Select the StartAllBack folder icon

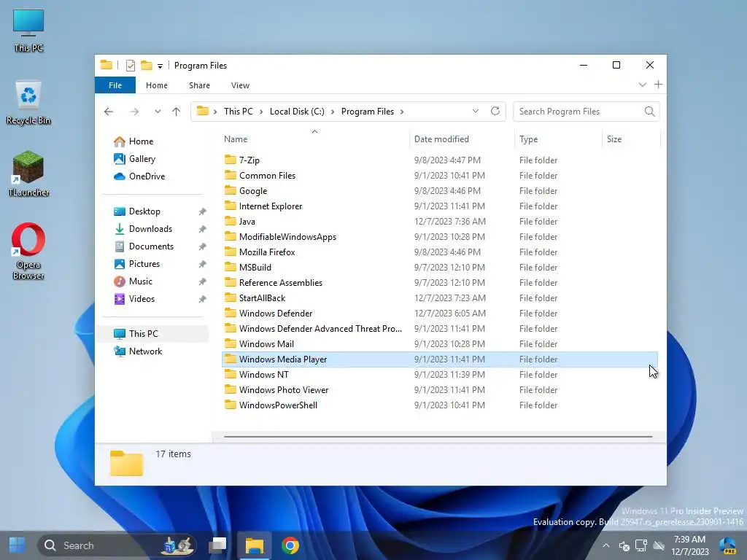pos(230,297)
